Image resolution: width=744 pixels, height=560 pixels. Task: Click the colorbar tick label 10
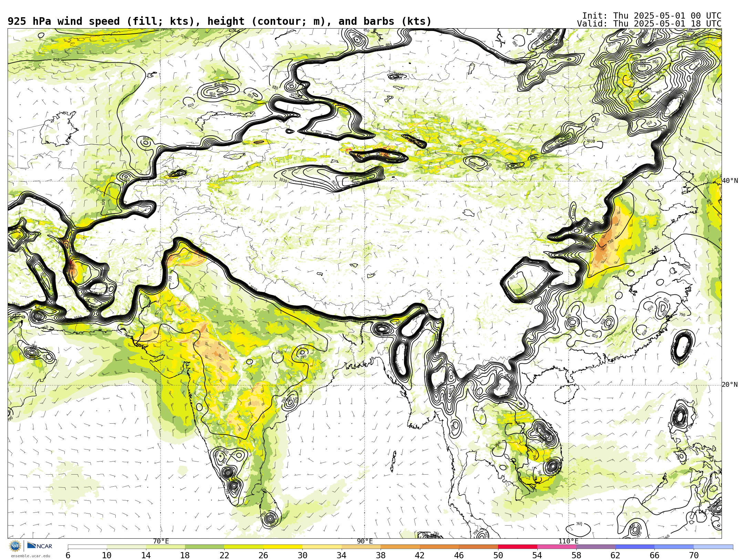pos(107,555)
